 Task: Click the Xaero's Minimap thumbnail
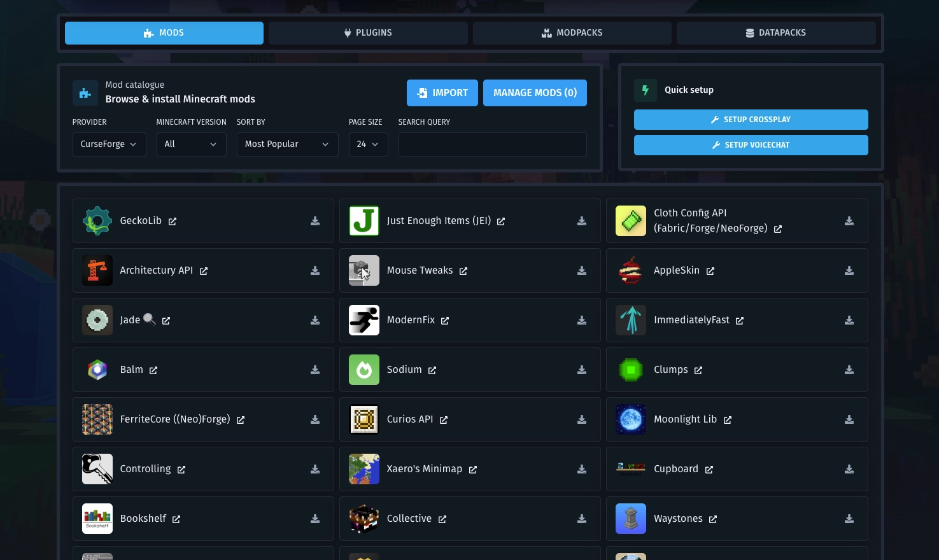pos(364,469)
